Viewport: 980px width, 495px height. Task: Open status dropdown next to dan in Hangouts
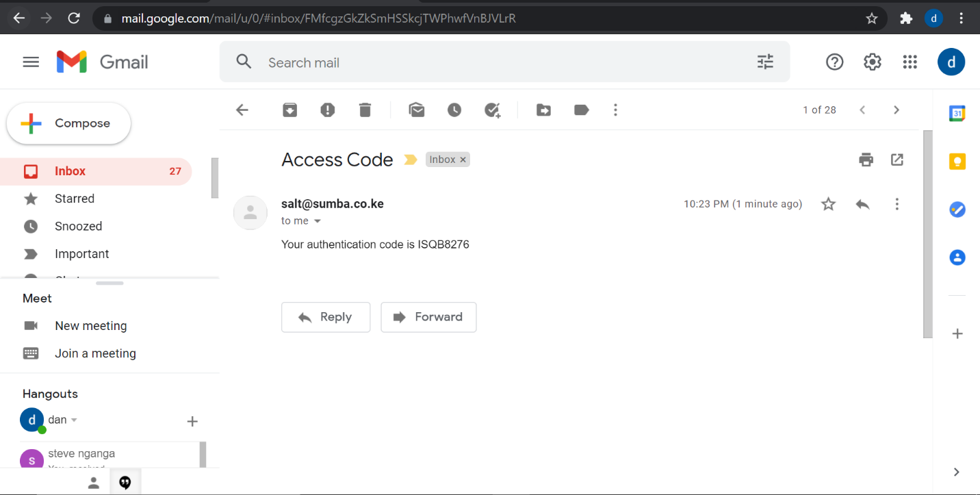pos(74,420)
